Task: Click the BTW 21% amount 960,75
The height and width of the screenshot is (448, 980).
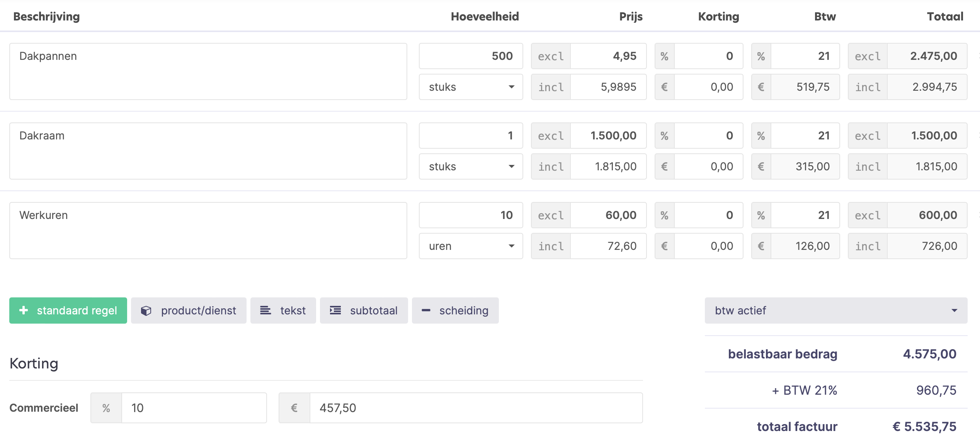Action: (936, 390)
